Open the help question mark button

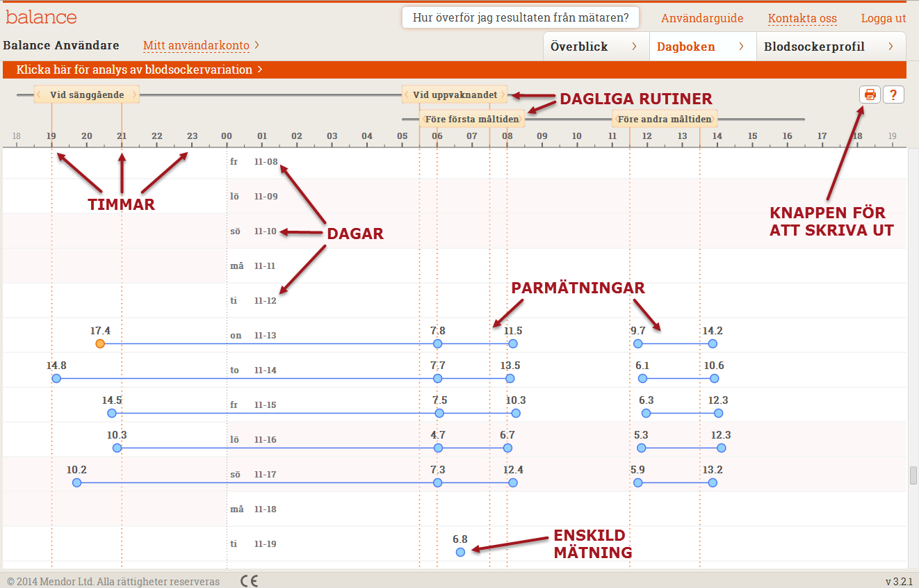pyautogui.click(x=893, y=95)
